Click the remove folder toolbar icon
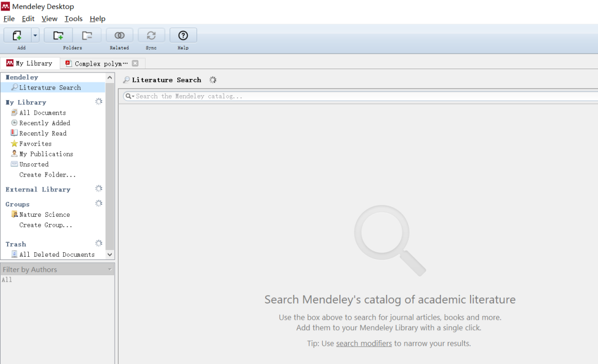598x364 pixels. [87, 35]
